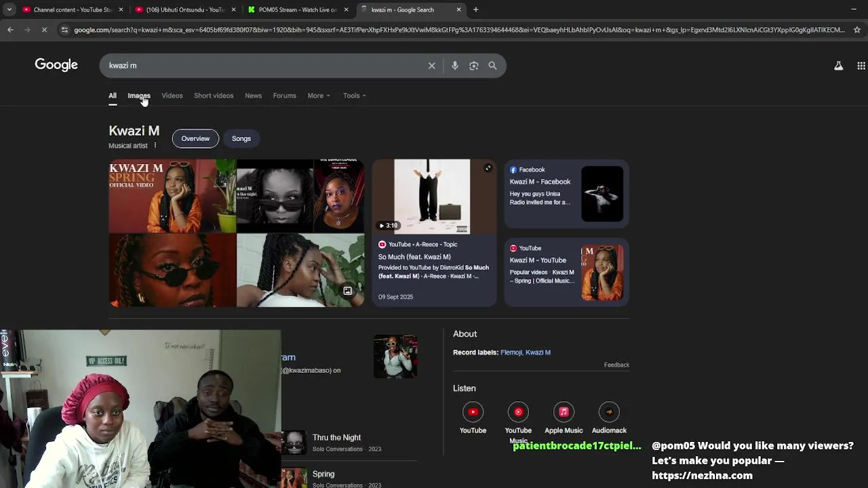View site information icon in address bar
The image size is (868, 488).
[64, 30]
